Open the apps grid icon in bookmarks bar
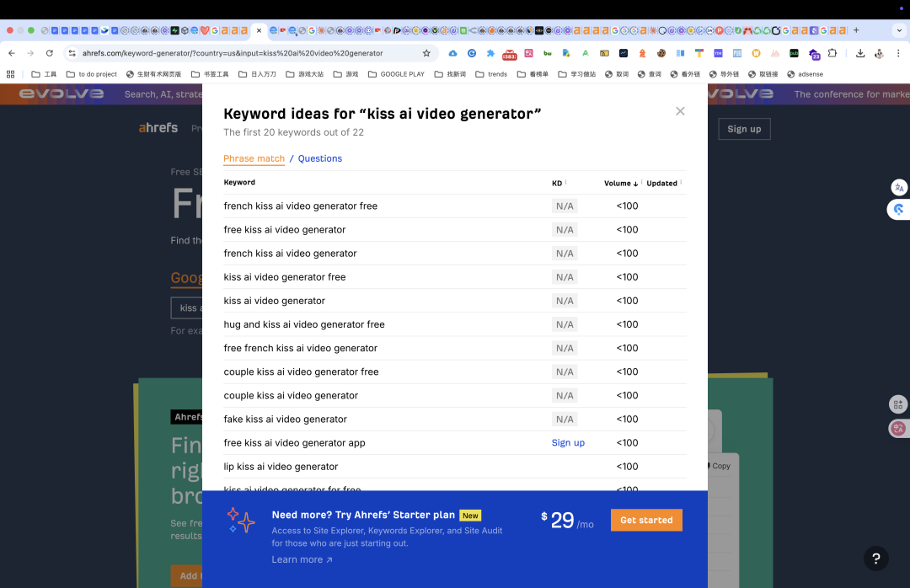The height and width of the screenshot is (588, 910). pyautogui.click(x=10, y=74)
